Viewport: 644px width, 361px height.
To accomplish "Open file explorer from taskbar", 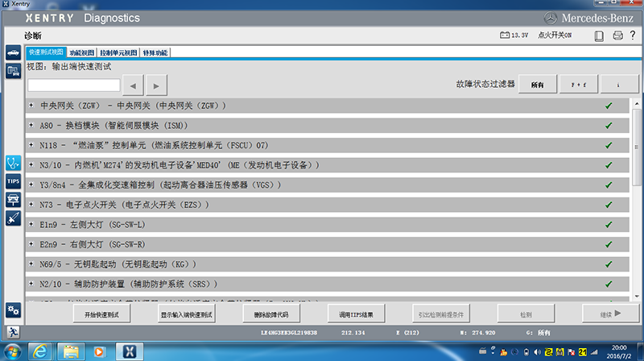I will coord(70,351).
